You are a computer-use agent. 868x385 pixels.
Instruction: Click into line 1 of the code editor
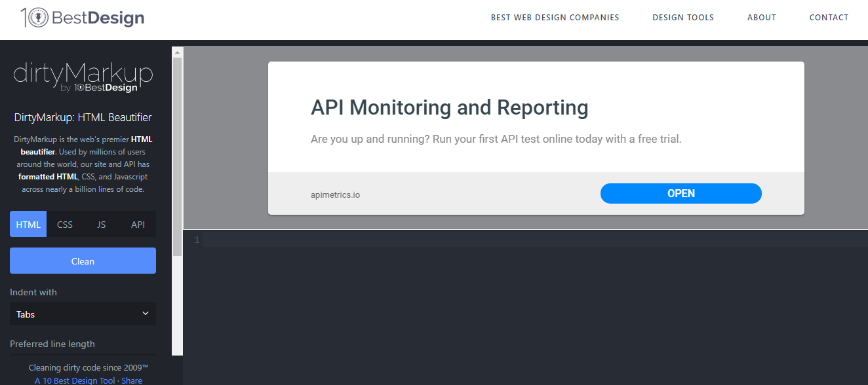pos(536,240)
